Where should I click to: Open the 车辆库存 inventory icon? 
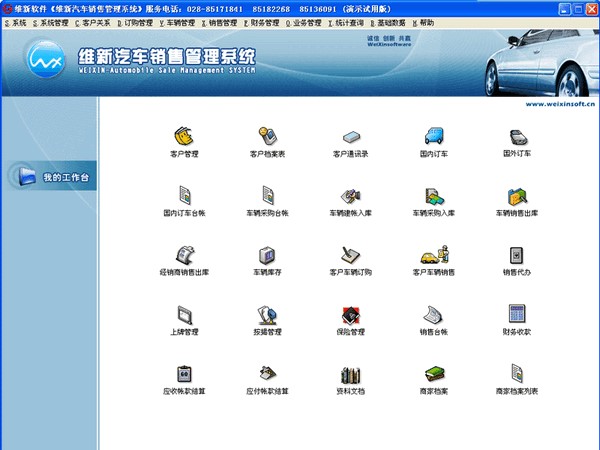267,254
